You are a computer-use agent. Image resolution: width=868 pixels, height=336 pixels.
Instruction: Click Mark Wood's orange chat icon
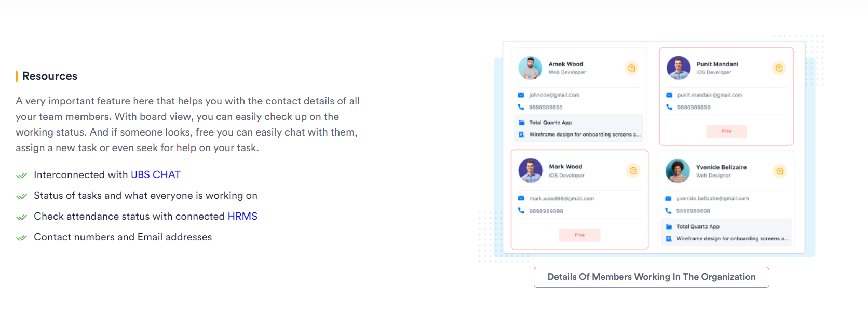tap(633, 170)
